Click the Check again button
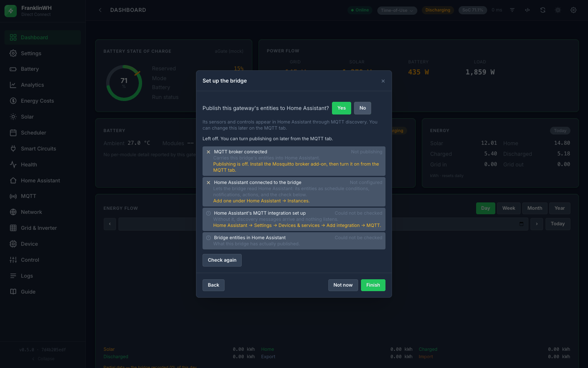Image resolution: width=588 pixels, height=368 pixels. click(x=222, y=260)
